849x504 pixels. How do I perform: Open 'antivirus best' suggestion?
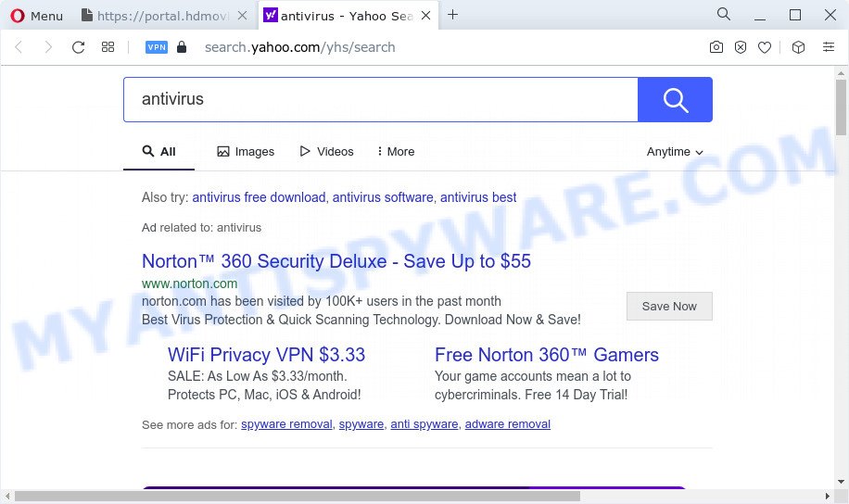pyautogui.click(x=478, y=197)
